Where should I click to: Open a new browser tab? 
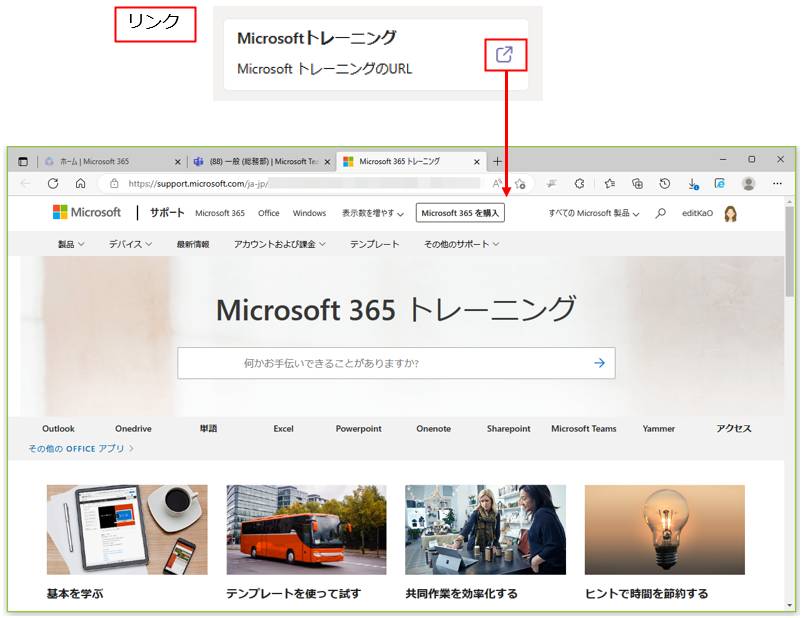click(497, 161)
